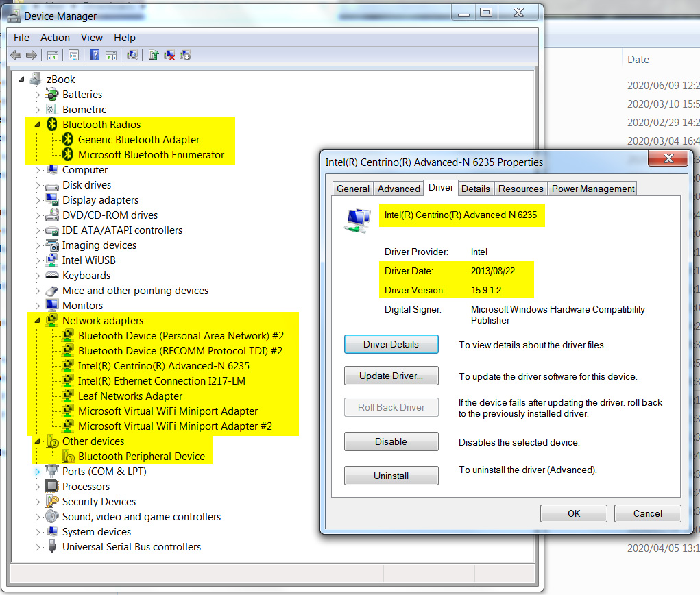Switch to the Advanced tab

398,189
